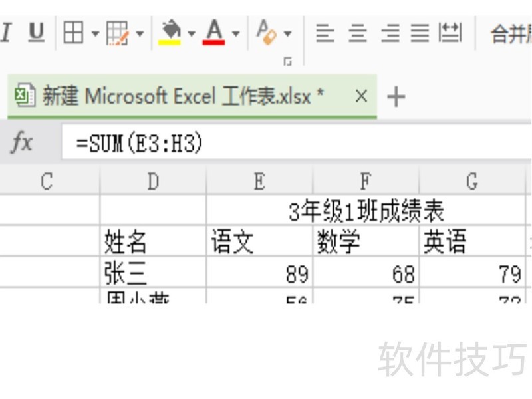Image resolution: width=532 pixels, height=399 pixels.
Task: Open borders dropdown arrow
Action: [95, 33]
